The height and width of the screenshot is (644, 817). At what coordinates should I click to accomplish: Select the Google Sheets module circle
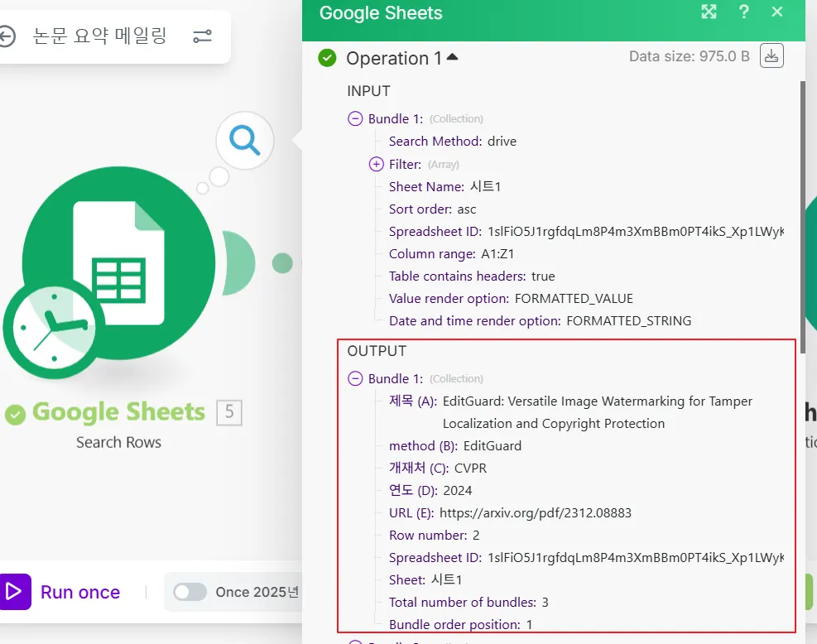click(x=119, y=263)
